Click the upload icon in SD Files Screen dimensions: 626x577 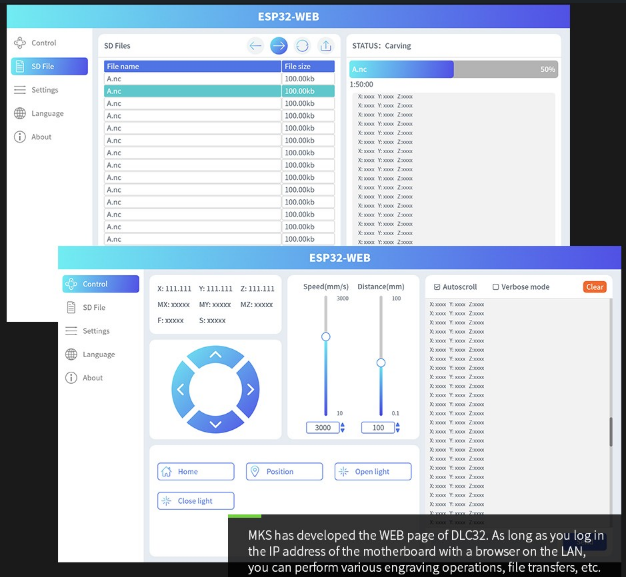tap(325, 45)
